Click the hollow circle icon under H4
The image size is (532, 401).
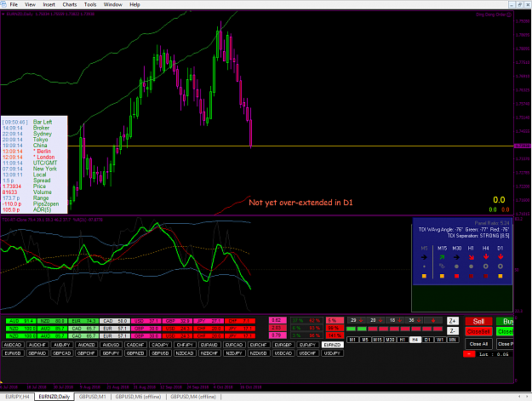tap(486, 266)
